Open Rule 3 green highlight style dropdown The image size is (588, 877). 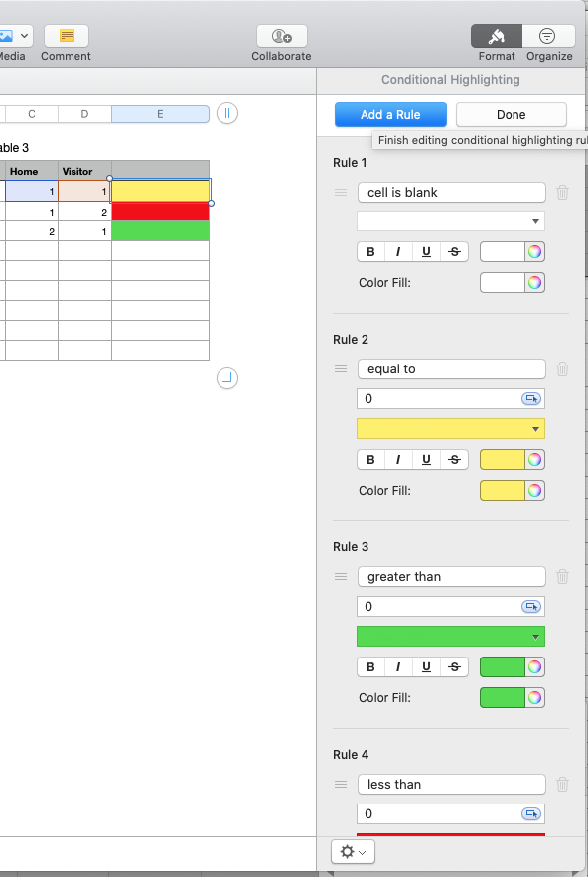(x=450, y=636)
